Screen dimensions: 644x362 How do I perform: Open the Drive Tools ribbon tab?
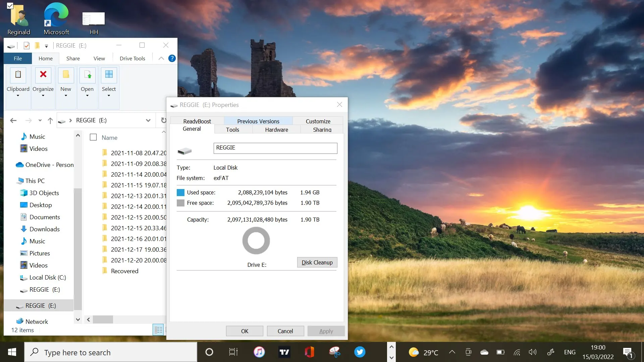pyautogui.click(x=132, y=58)
